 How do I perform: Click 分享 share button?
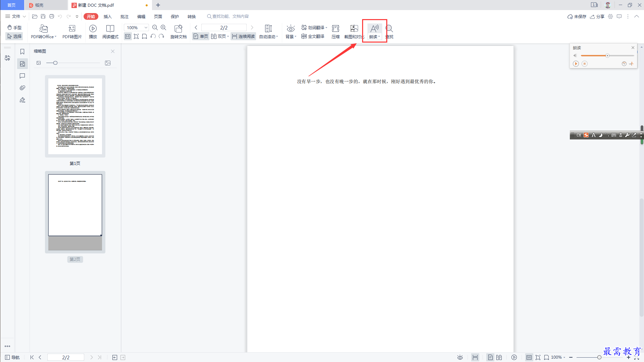pyautogui.click(x=597, y=16)
